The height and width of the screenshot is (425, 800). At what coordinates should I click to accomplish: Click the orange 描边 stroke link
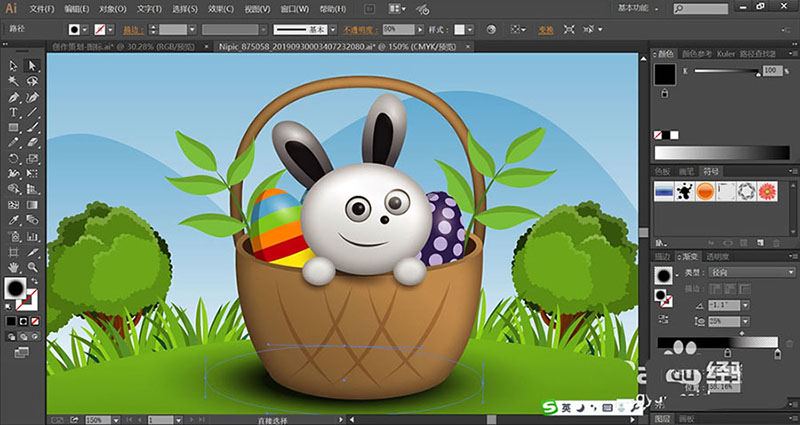(x=130, y=30)
